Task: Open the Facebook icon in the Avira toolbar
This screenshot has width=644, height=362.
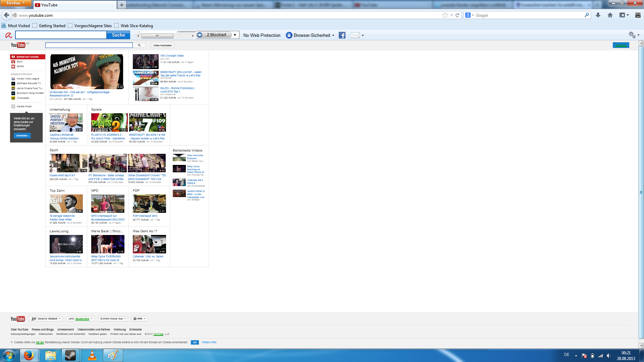Action: [x=342, y=35]
